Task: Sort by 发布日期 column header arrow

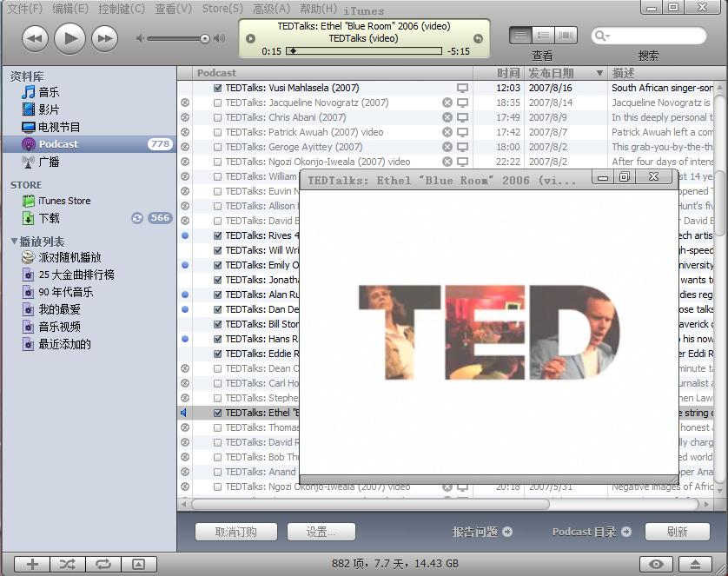Action: tap(599, 73)
